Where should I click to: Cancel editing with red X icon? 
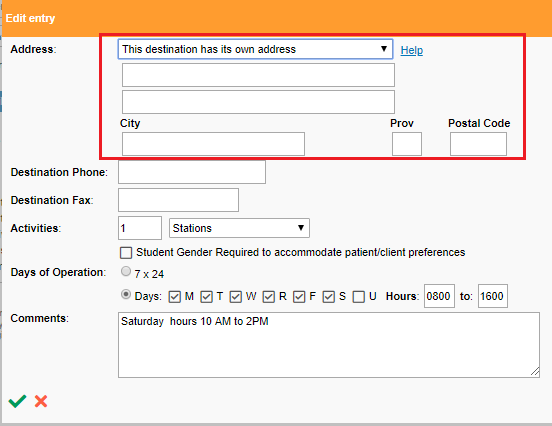[41, 401]
